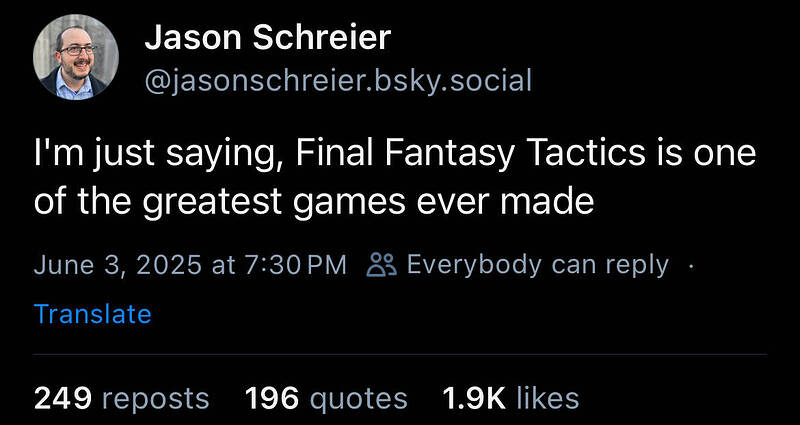Click the word "reposts" label

point(156,399)
